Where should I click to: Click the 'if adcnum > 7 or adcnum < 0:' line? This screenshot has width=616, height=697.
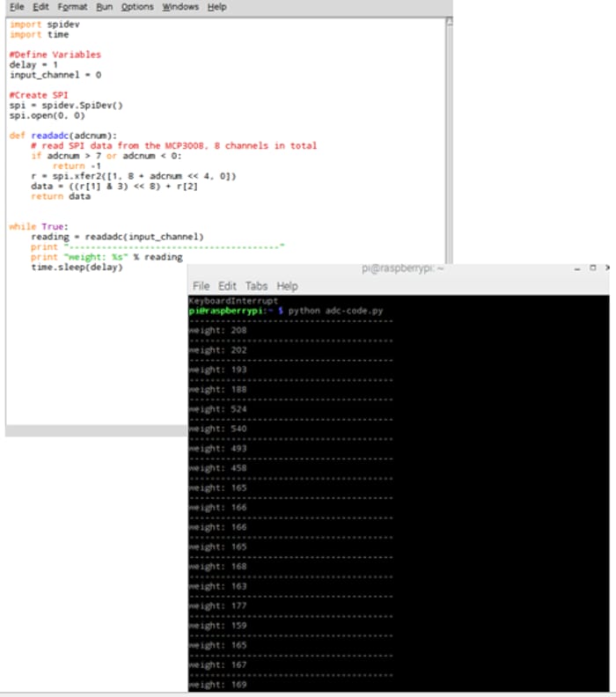click(106, 156)
